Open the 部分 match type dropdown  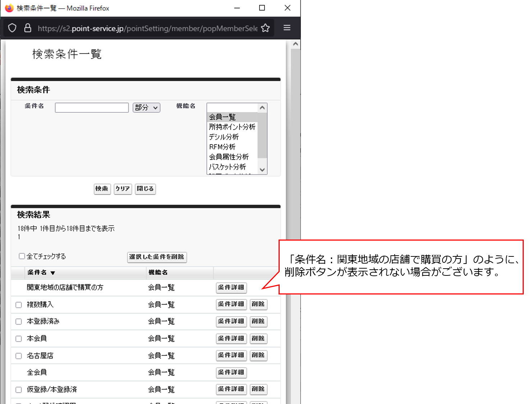point(146,108)
